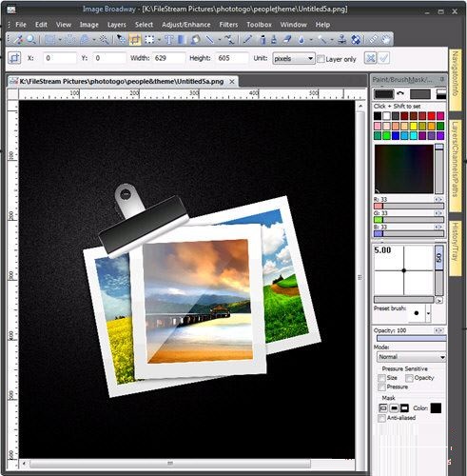
Task: Choose the rectangle selection tool
Action: click(49, 40)
